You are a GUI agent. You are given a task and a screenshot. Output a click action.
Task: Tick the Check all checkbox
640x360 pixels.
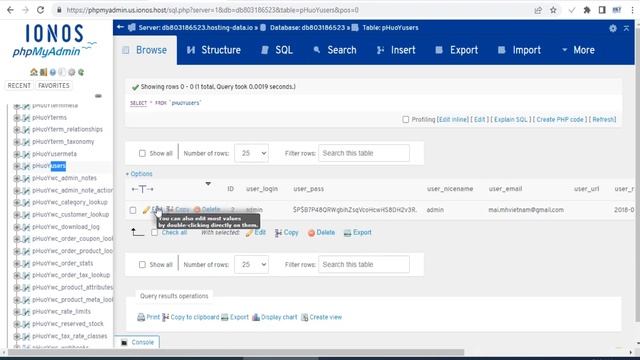tap(154, 233)
